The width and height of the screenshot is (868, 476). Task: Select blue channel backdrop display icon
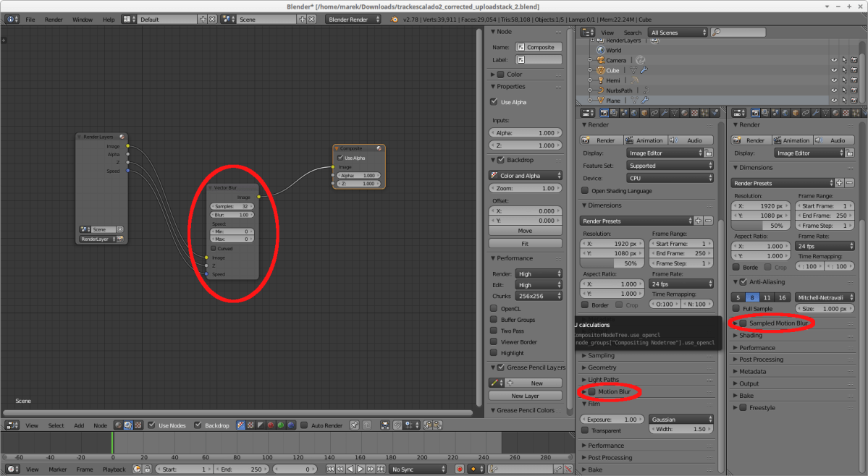[x=290, y=425]
